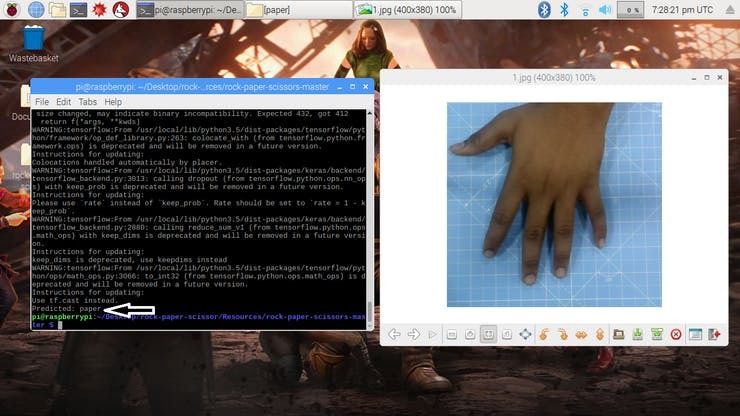The height and width of the screenshot is (416, 740).
Task: Open image viewer preferences
Action: (695, 334)
